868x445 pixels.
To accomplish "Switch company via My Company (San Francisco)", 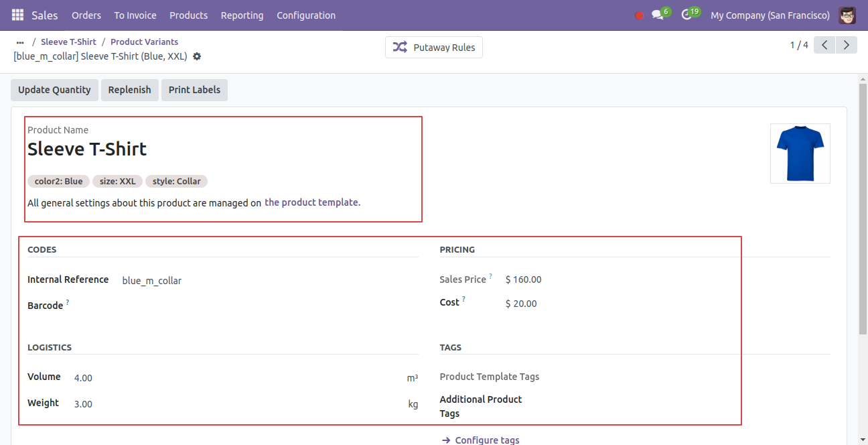I will pyautogui.click(x=770, y=15).
